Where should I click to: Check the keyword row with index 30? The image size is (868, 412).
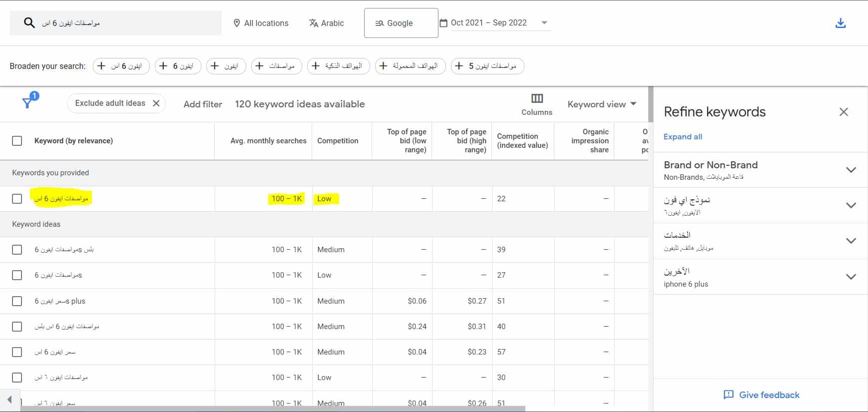tap(17, 378)
